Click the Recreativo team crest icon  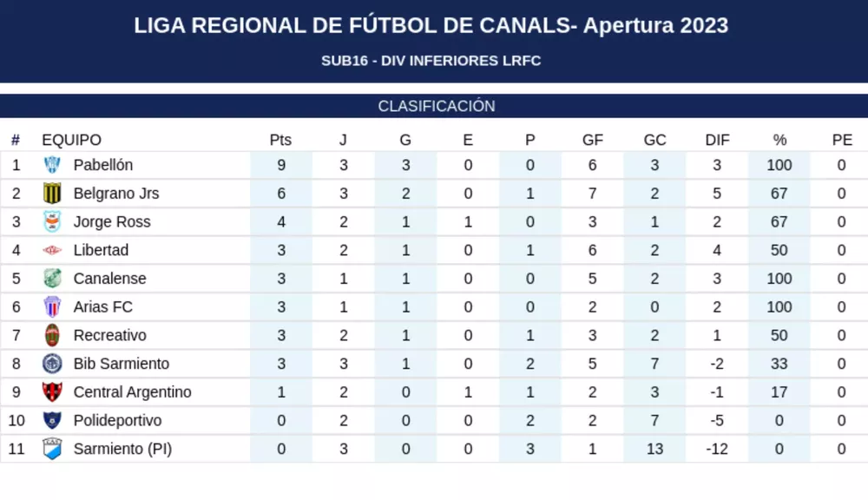tap(52, 335)
